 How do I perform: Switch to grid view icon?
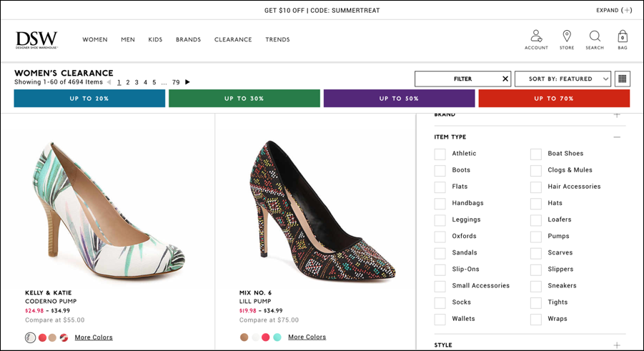click(623, 79)
